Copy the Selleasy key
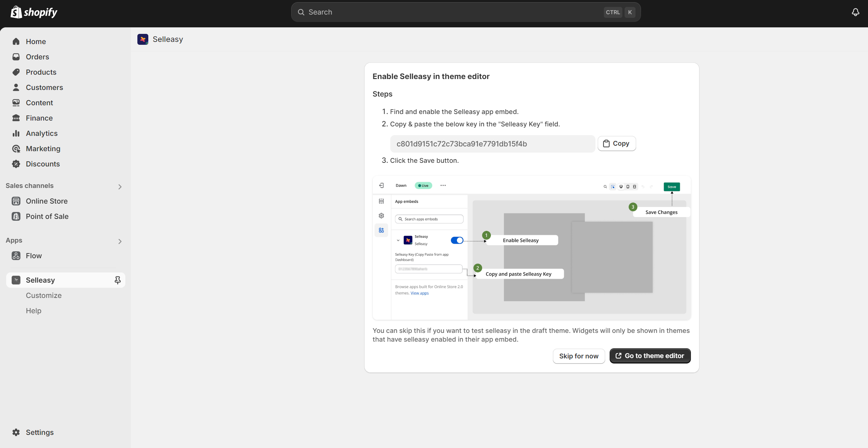868x448 pixels. coord(617,144)
